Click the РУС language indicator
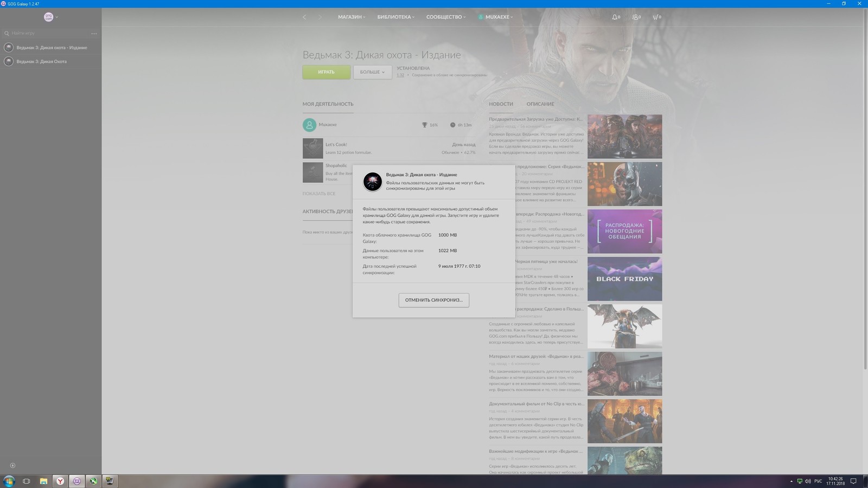Viewport: 868px width, 488px height. click(818, 481)
